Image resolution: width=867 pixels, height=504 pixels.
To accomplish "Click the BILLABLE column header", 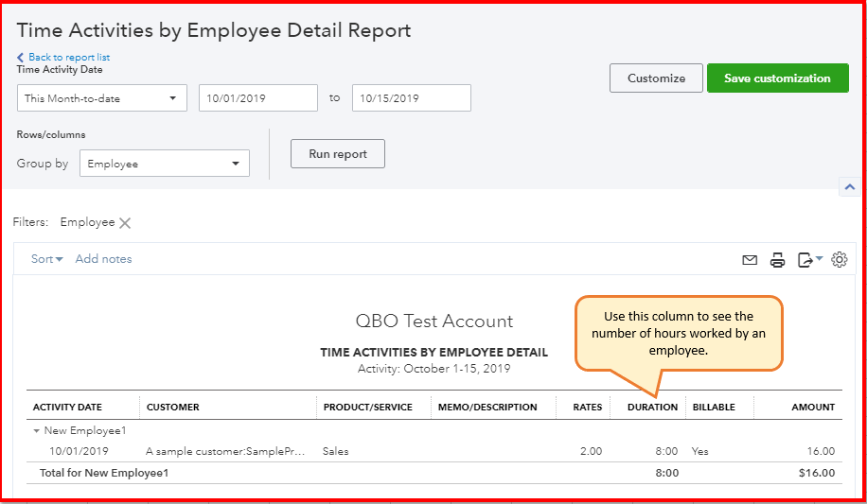I will [714, 407].
